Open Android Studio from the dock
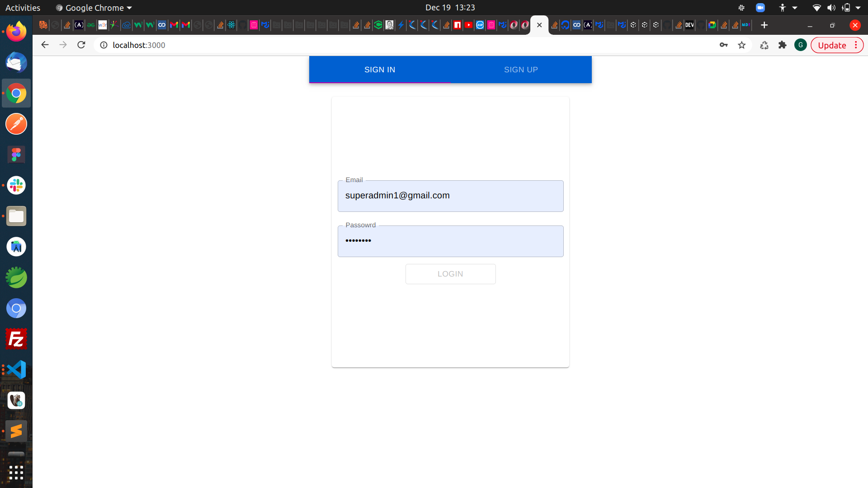The image size is (868, 488). [x=16, y=247]
